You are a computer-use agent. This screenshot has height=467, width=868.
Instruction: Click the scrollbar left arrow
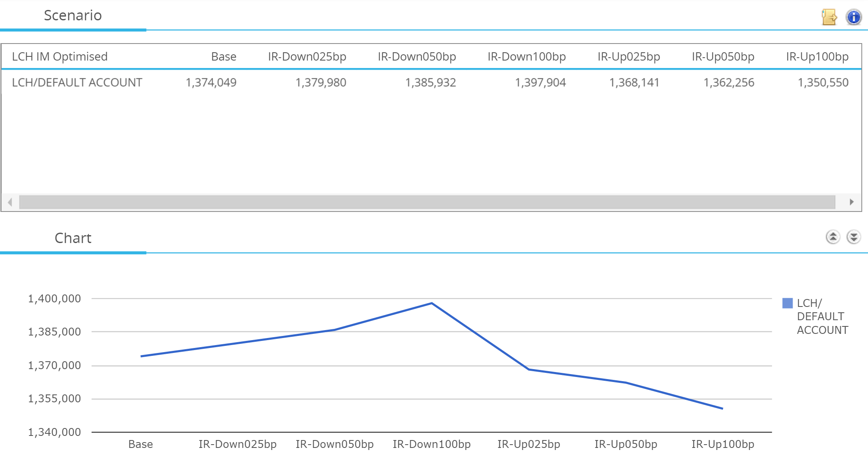[10, 202]
